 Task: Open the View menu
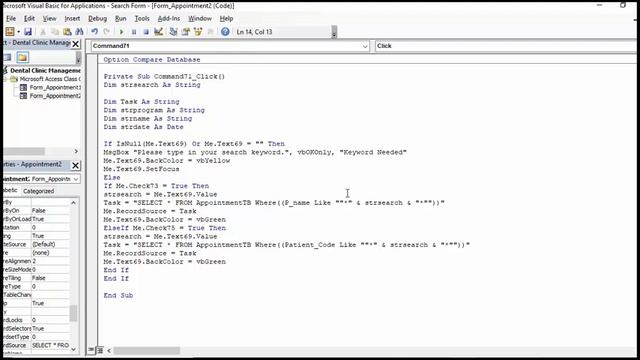pos(49,18)
